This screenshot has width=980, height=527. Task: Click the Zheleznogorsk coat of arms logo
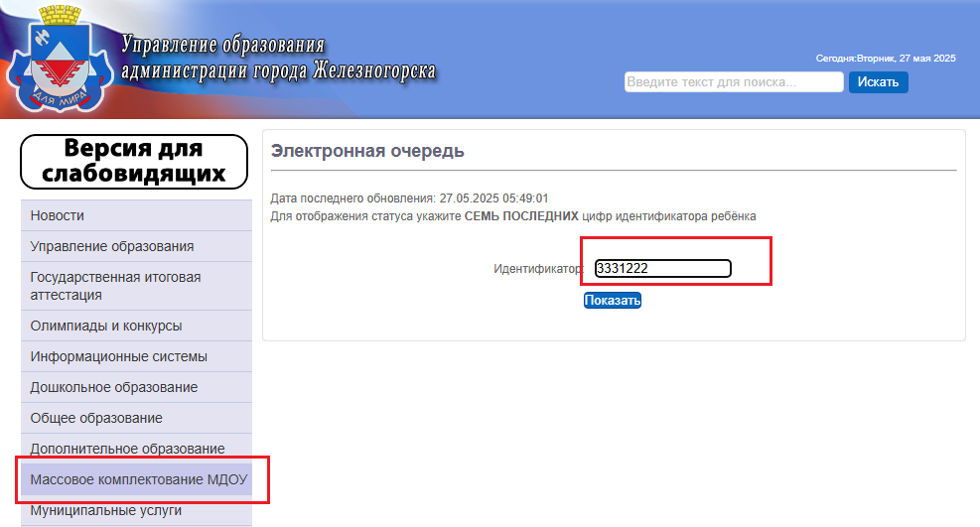click(60, 59)
